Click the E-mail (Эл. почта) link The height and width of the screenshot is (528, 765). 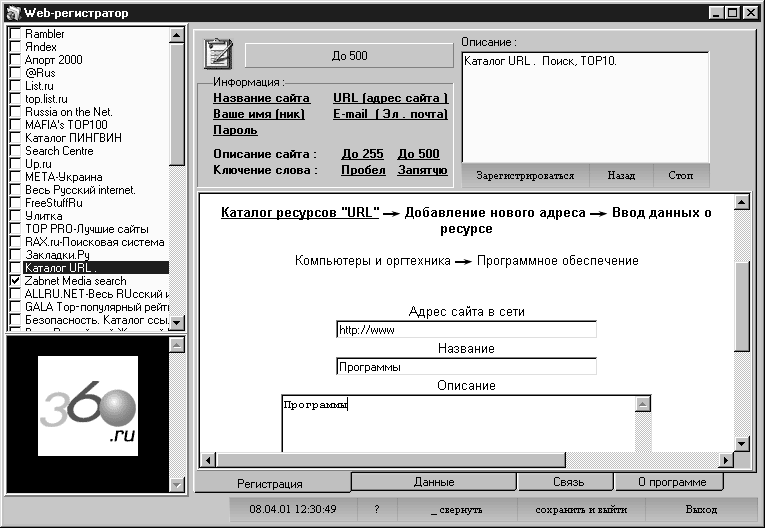pyautogui.click(x=390, y=114)
